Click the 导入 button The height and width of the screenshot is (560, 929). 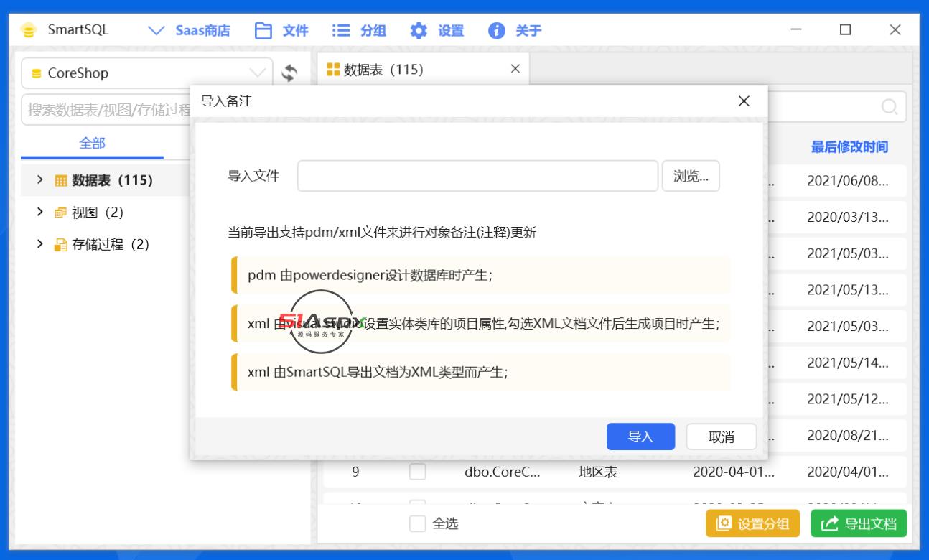pyautogui.click(x=640, y=437)
